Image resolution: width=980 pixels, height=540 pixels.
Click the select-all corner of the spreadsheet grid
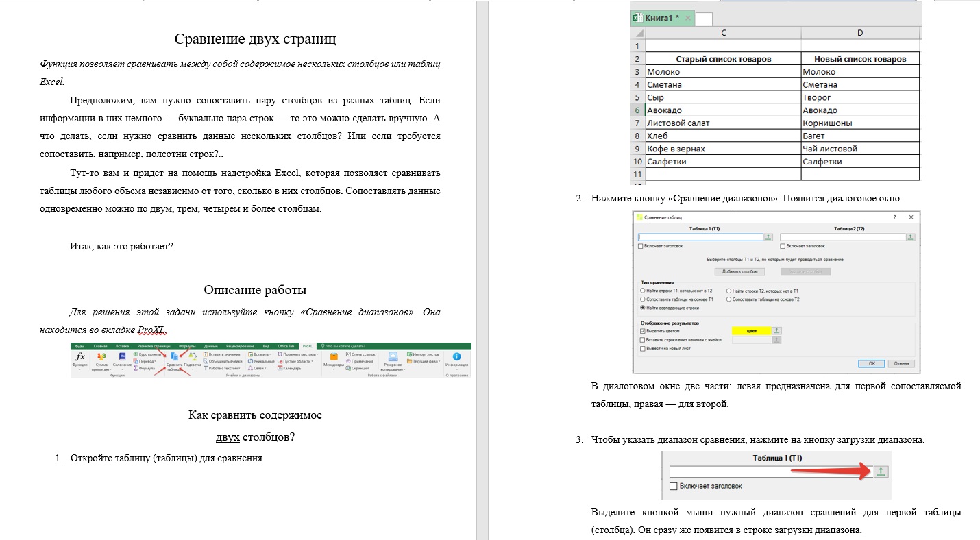637,33
